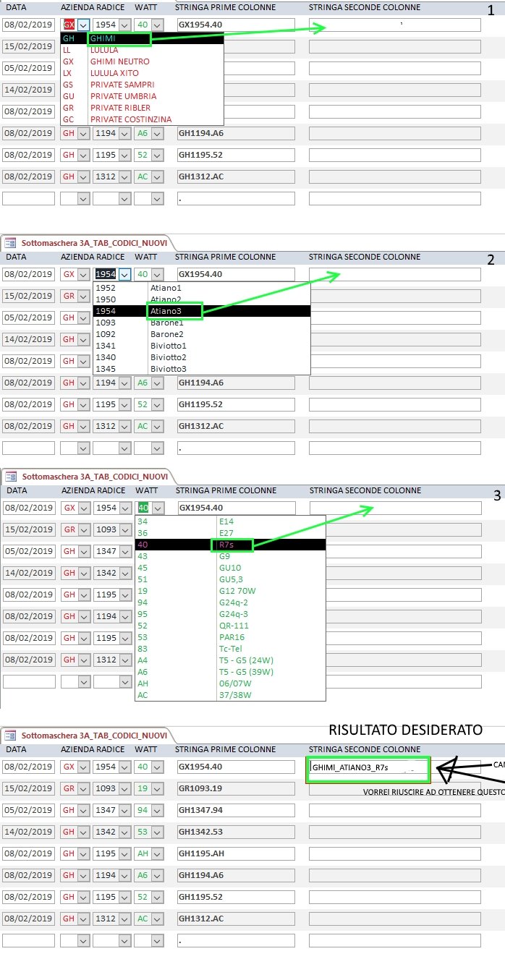Focus the GH1347.94 text field
This screenshot has height=980, width=505.
(x=236, y=810)
